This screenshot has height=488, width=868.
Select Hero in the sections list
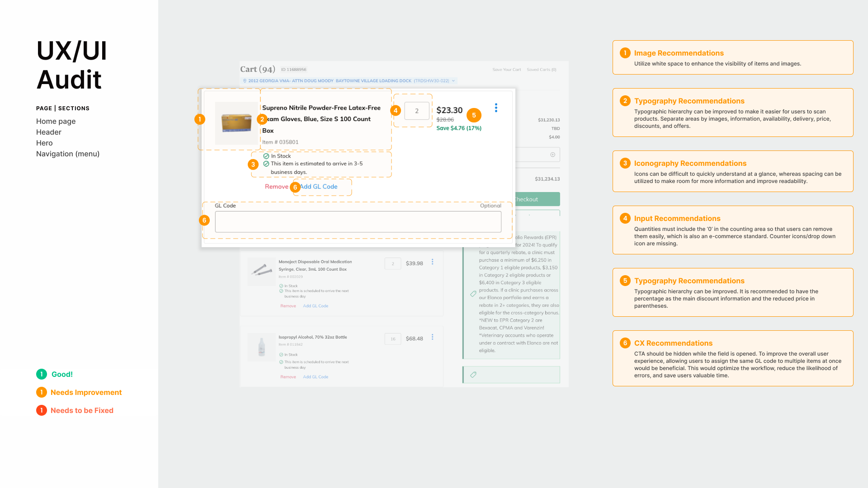click(44, 143)
